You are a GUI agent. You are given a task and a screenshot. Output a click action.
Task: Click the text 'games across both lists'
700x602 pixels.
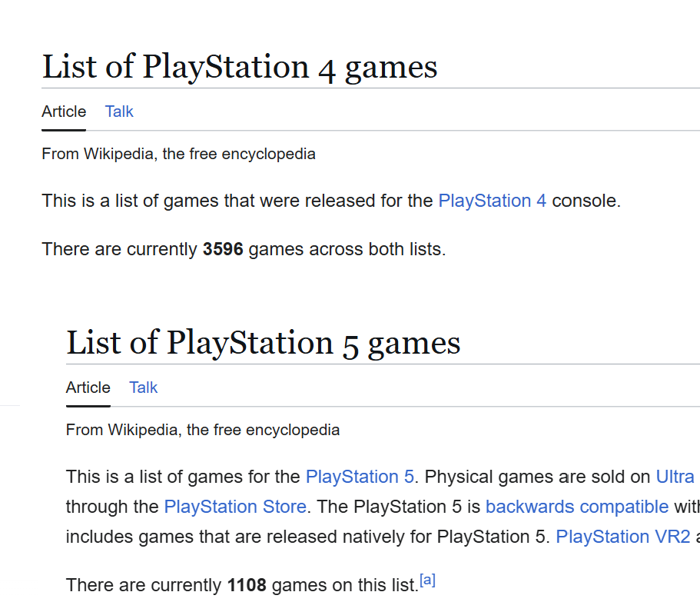346,249
